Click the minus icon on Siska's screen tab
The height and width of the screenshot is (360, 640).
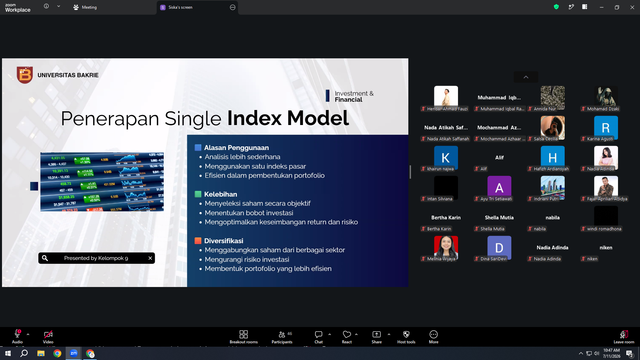click(233, 7)
